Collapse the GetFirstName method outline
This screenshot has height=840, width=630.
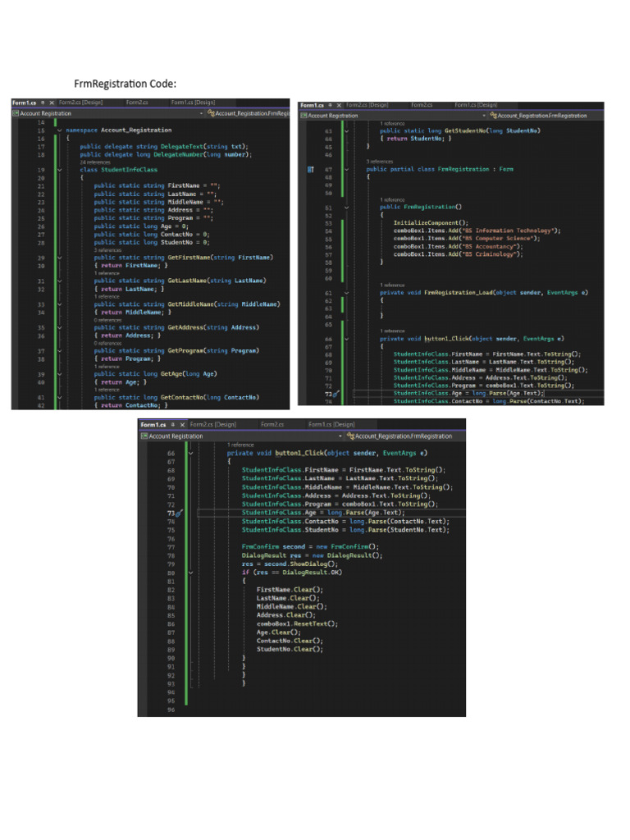[x=59, y=258]
